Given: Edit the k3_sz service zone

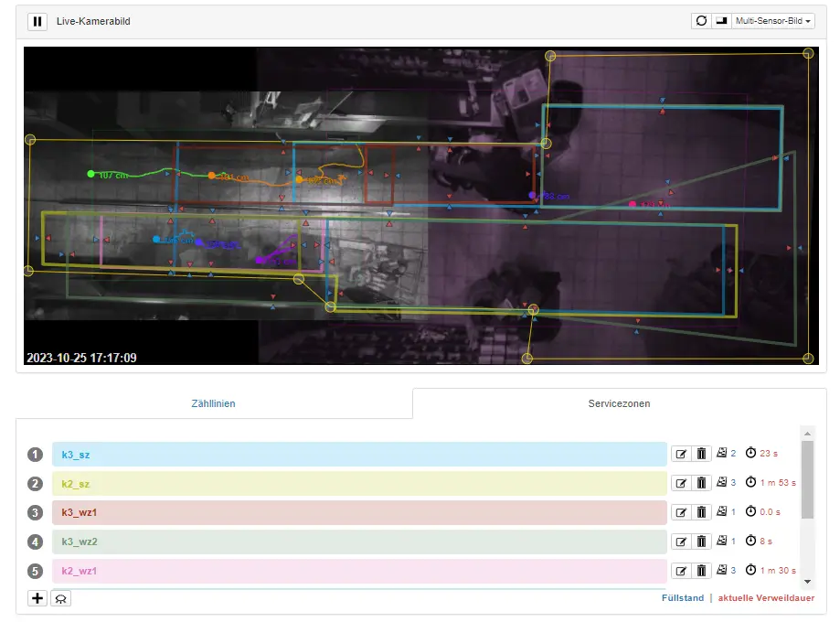Looking at the screenshot, I should click(x=681, y=454).
